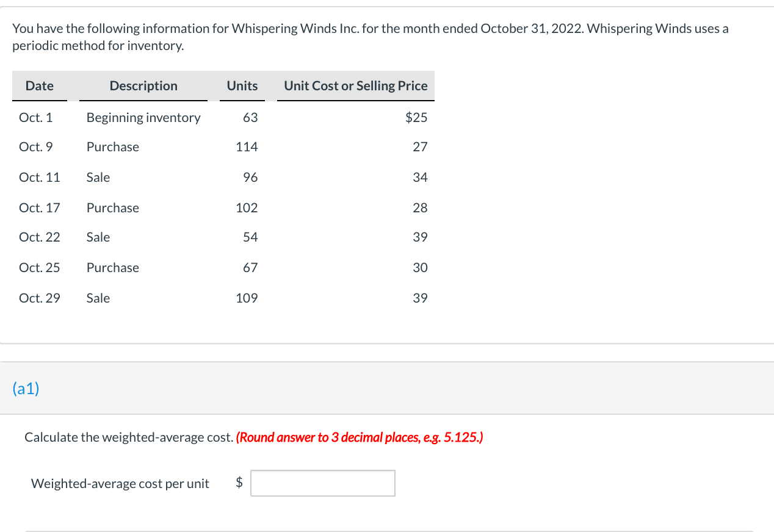Click the Date column header
Image resolution: width=774 pixels, height=532 pixels.
pyautogui.click(x=40, y=85)
